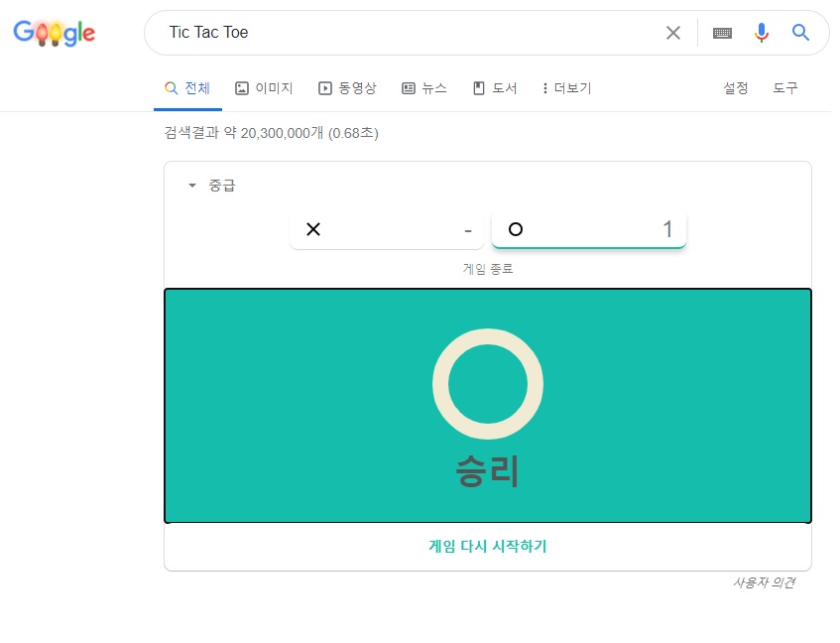Open the 뉴스 tab
Screen dimensions: 840x643
[424, 88]
